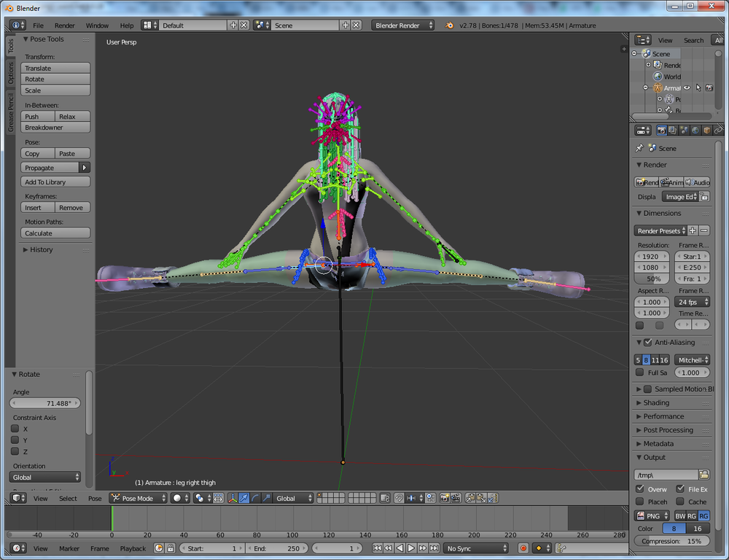Open the Window menu

point(97,26)
